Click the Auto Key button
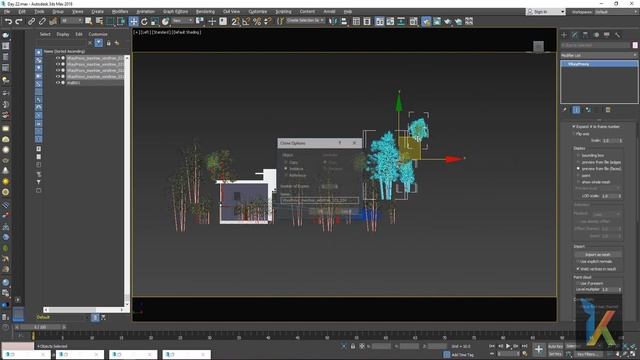Image resolution: width=640 pixels, height=360 pixels. (556, 346)
